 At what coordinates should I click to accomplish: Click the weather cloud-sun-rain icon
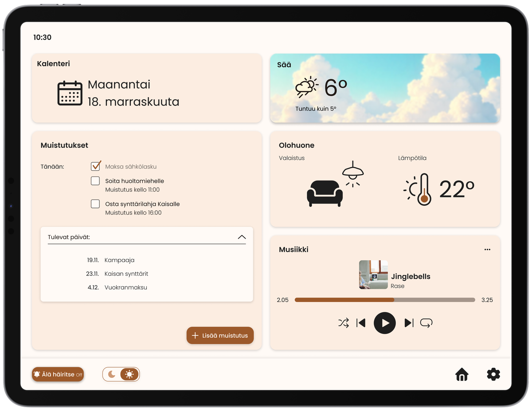point(307,87)
